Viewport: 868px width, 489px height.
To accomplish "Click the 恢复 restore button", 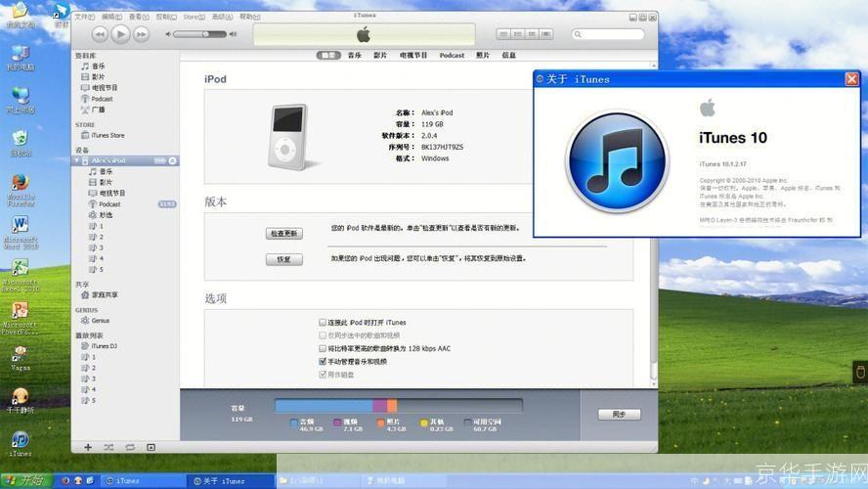I will click(x=284, y=259).
